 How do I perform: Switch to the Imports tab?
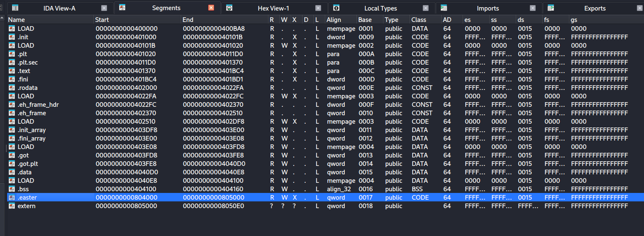coord(488,8)
